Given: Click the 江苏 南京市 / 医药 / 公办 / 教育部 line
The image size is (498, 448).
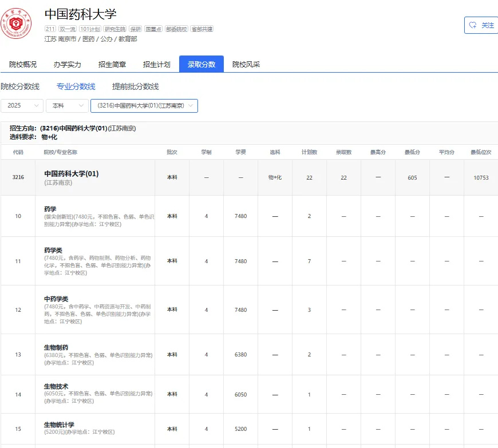Looking at the screenshot, I should [91, 39].
